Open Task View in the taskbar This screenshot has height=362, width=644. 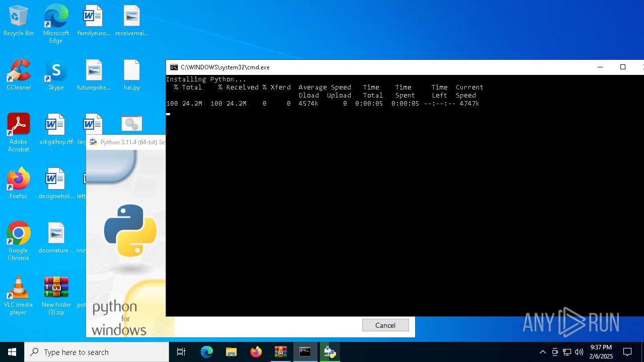click(x=181, y=352)
